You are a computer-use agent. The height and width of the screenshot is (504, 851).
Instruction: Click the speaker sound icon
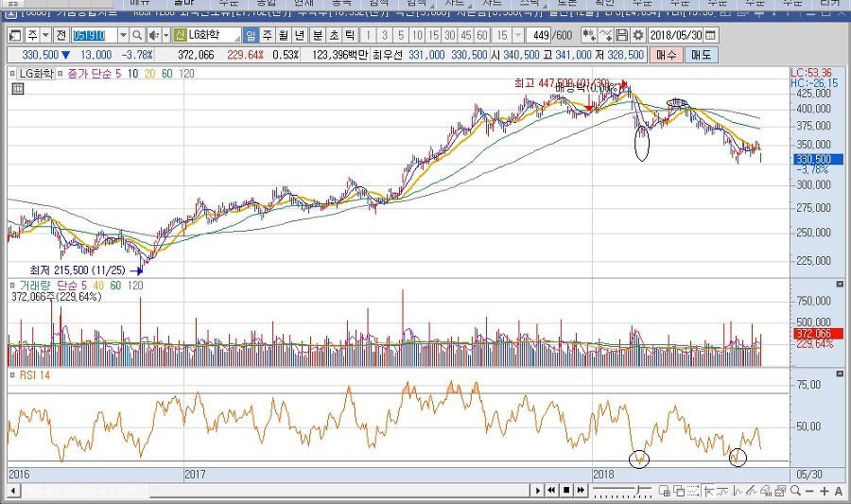153,35
